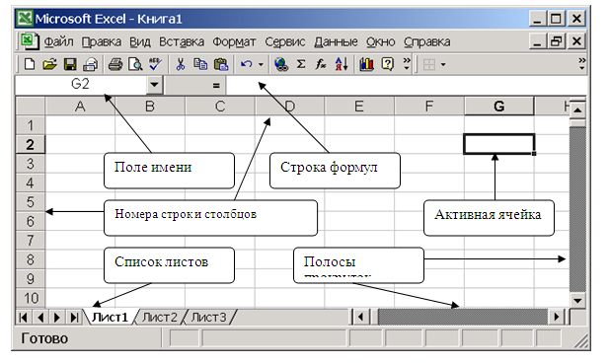609x364 pixels.
Task: Open the Справка menu
Action: click(x=426, y=41)
